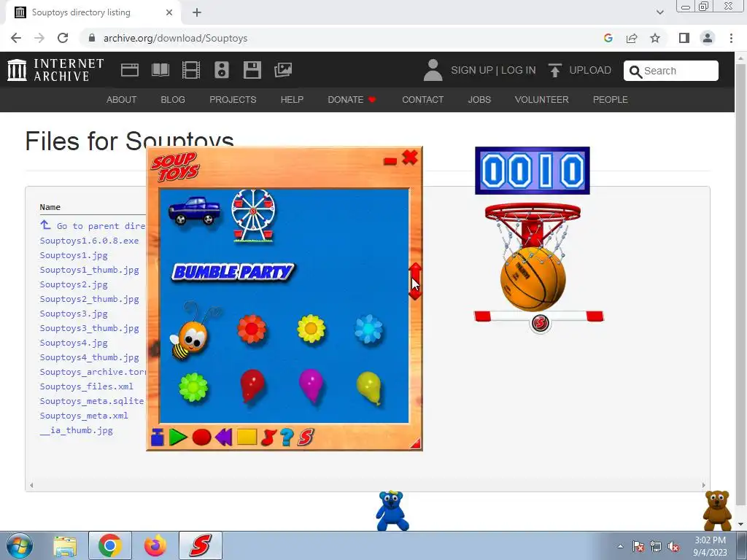Click the address bar URL
This screenshot has height=560, width=747.
click(x=175, y=38)
